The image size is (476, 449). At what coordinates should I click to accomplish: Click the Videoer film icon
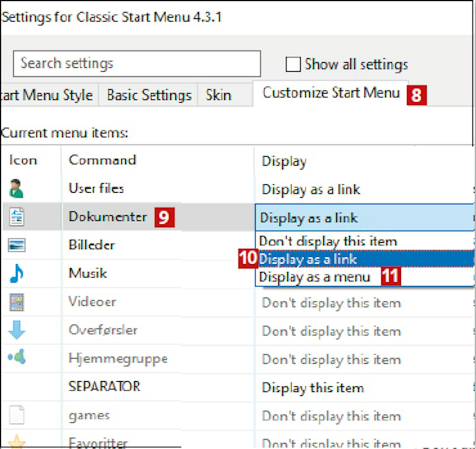tap(16, 302)
